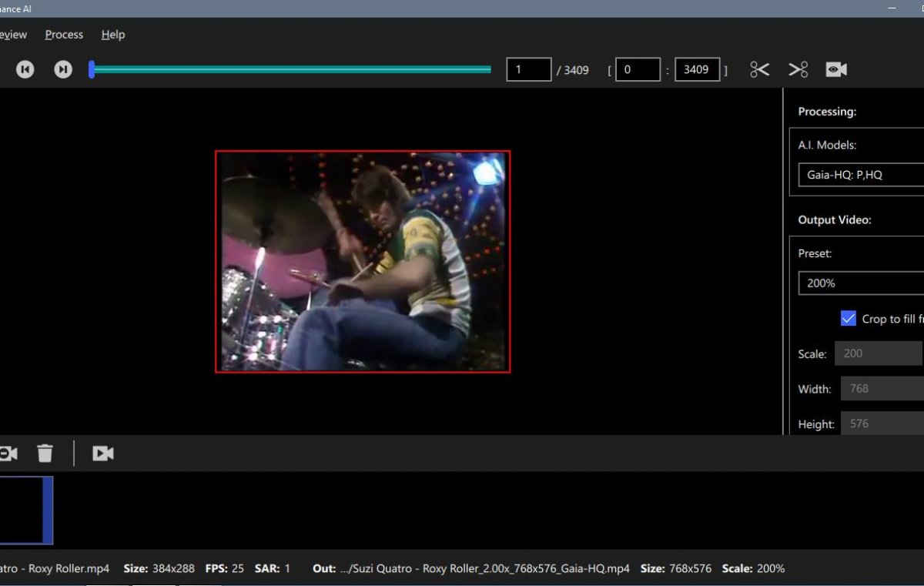Edit trim end frame field showing 3409
924x586 pixels.
pyautogui.click(x=697, y=69)
